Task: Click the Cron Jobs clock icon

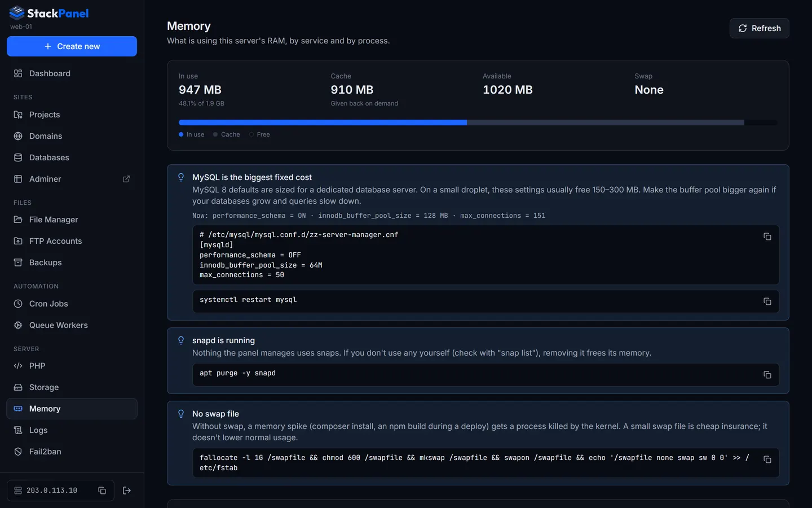Action: (x=18, y=304)
